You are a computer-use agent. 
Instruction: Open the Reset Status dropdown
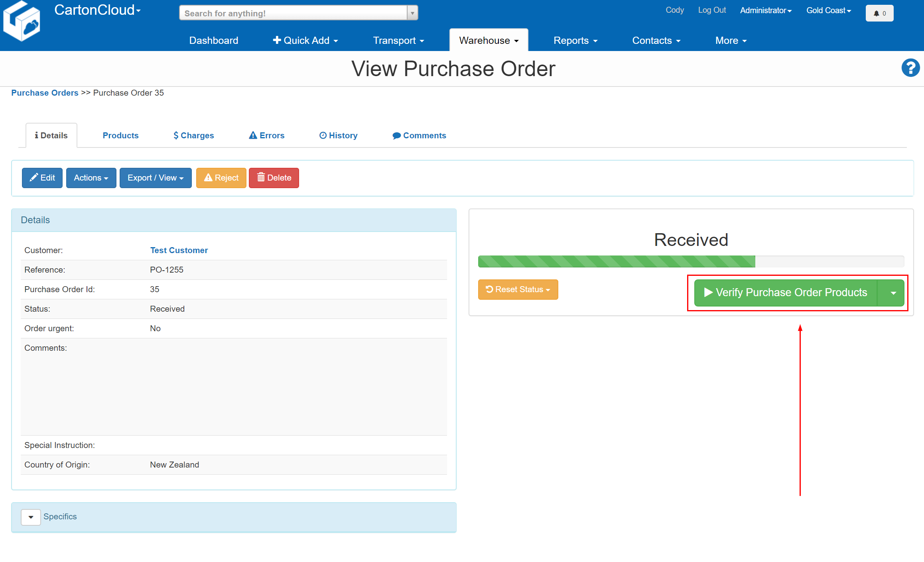pyautogui.click(x=518, y=289)
